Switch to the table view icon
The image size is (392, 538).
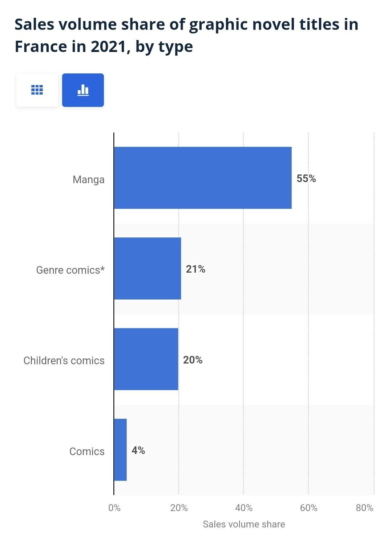click(x=37, y=90)
